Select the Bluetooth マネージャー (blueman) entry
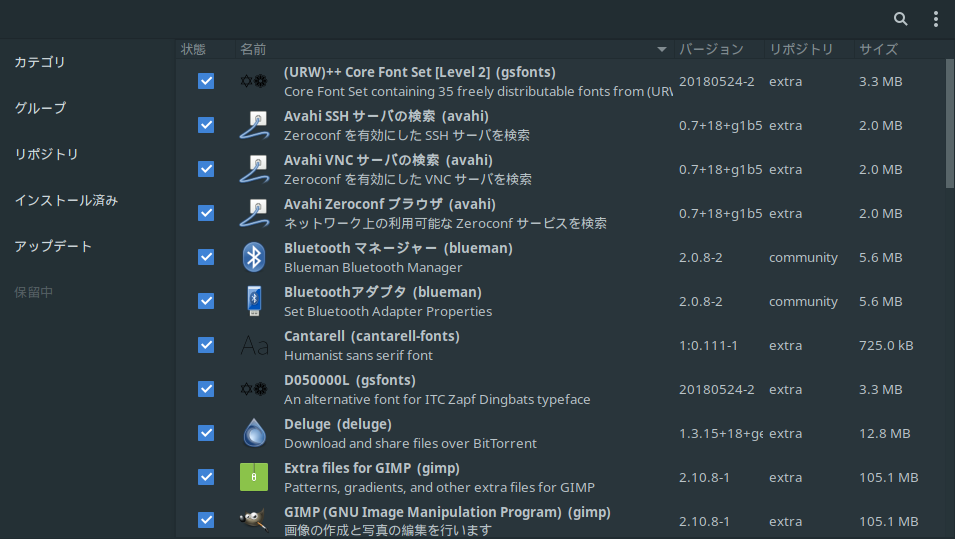Screen dimensions: 955x539 pyautogui.click(x=398, y=248)
